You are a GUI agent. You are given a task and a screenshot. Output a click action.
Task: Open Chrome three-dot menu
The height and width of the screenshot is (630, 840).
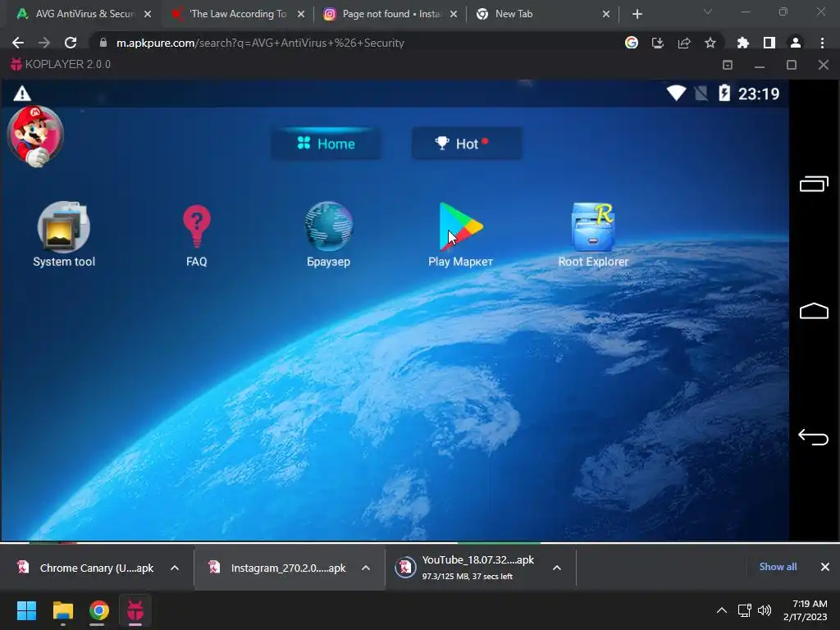click(x=822, y=43)
